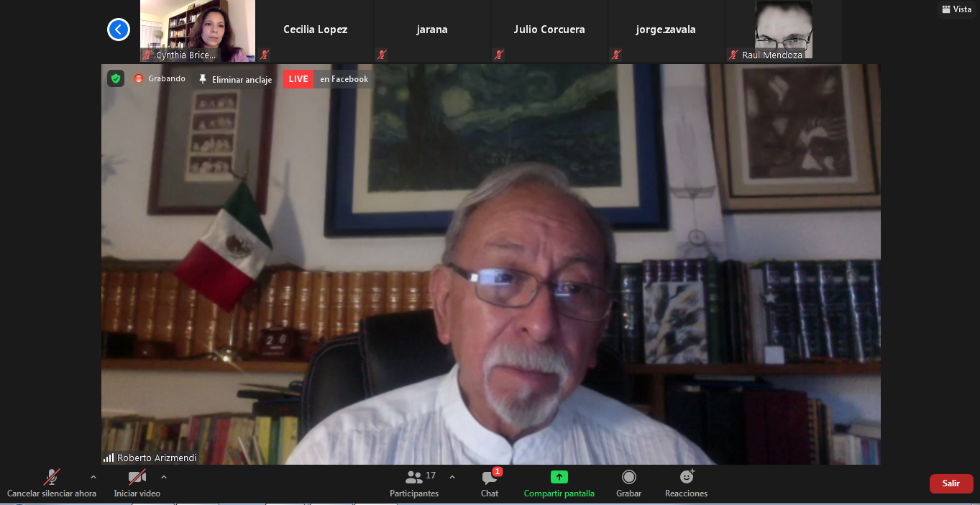The image size is (980, 505).
Task: Click the green encryption shield icon
Action: (x=116, y=78)
